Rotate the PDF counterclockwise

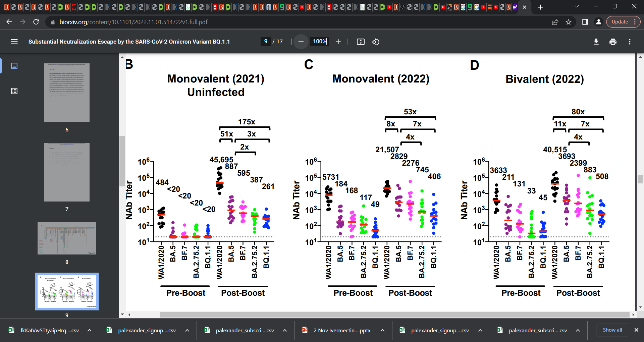click(376, 42)
